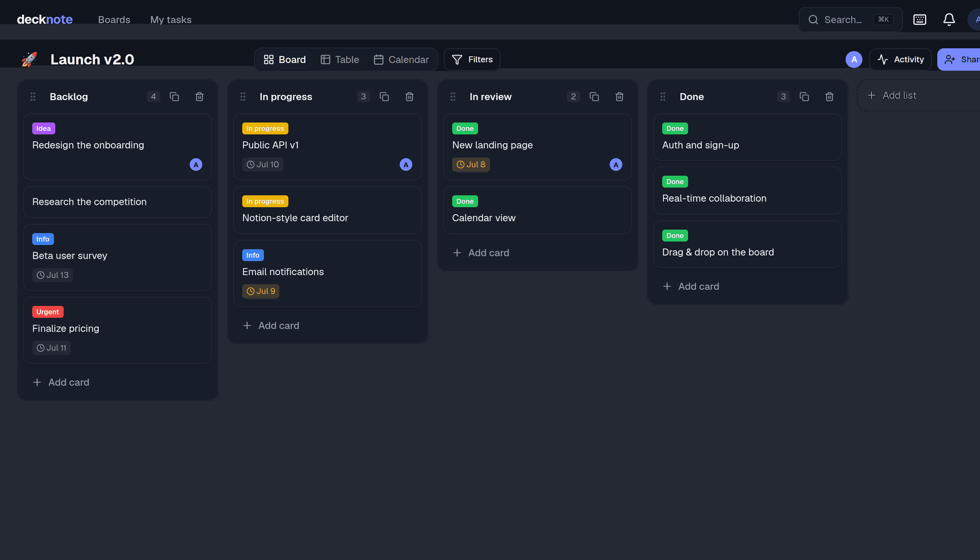980x560 pixels.
Task: Click the board member avatar beside Activity
Action: (854, 59)
